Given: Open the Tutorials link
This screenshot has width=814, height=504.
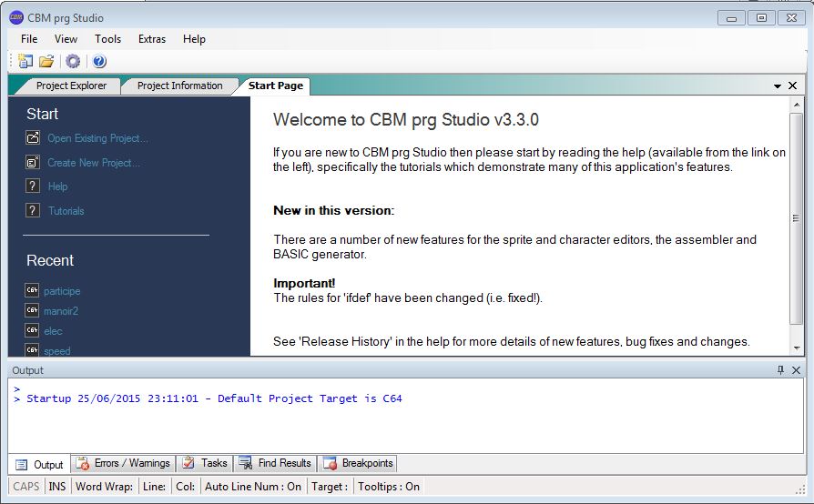Looking at the screenshot, I should coord(66,210).
